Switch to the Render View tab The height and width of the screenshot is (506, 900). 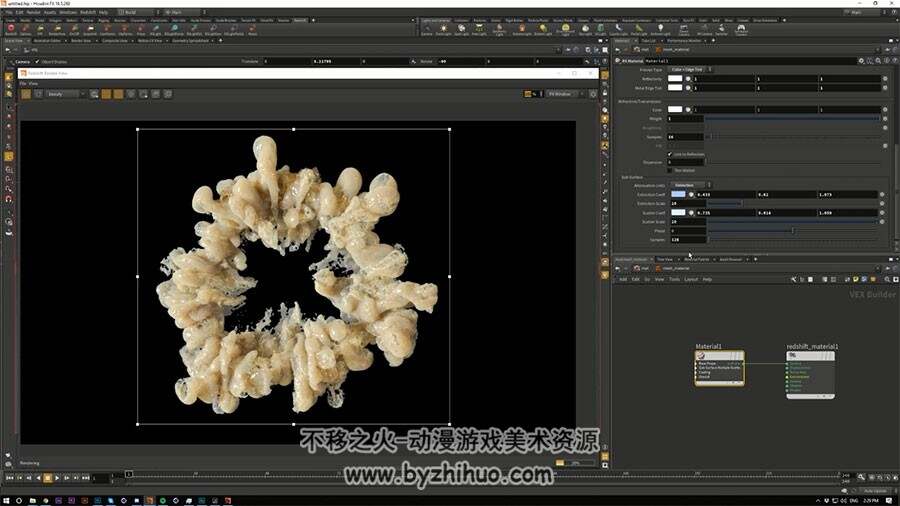click(x=81, y=41)
